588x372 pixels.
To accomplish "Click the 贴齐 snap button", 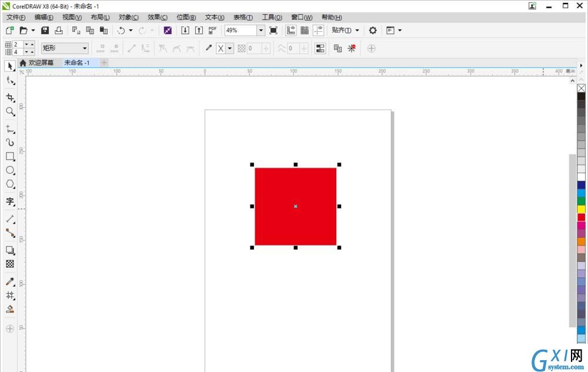I will point(341,31).
